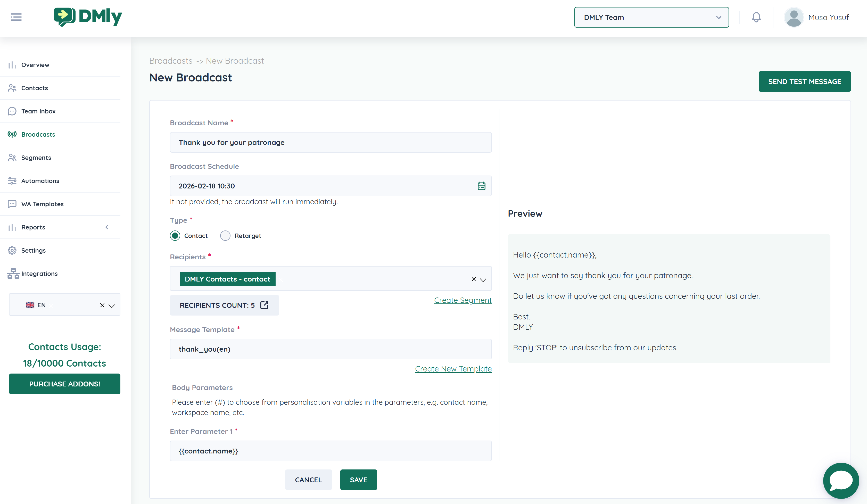Click the Save button
Image resolution: width=867 pixels, height=504 pixels.
pyautogui.click(x=358, y=480)
